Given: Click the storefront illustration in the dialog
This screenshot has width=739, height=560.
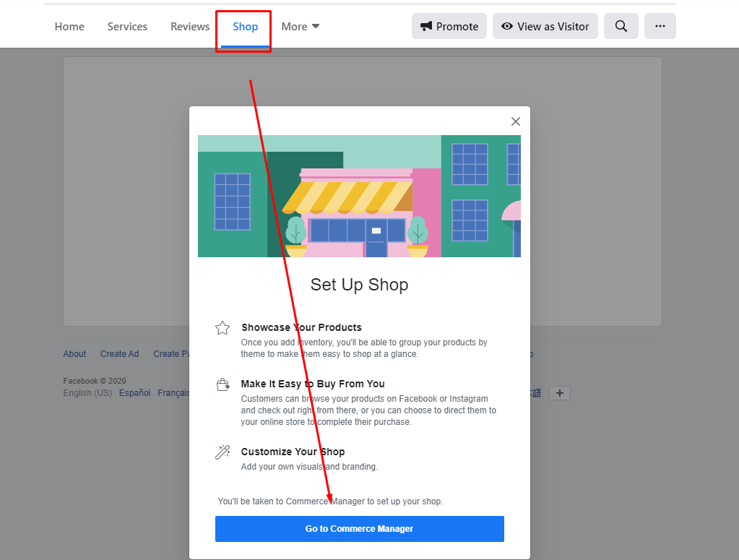Looking at the screenshot, I should point(359,196).
